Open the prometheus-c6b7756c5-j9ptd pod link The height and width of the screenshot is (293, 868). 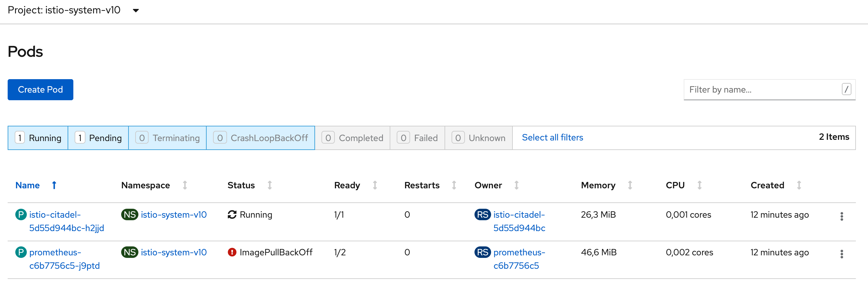pyautogui.click(x=64, y=259)
